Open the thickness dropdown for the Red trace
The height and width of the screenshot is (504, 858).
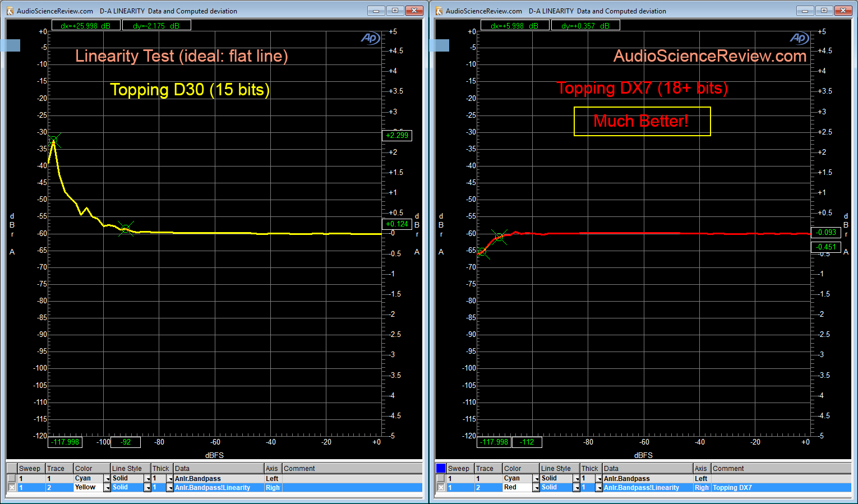[599, 488]
